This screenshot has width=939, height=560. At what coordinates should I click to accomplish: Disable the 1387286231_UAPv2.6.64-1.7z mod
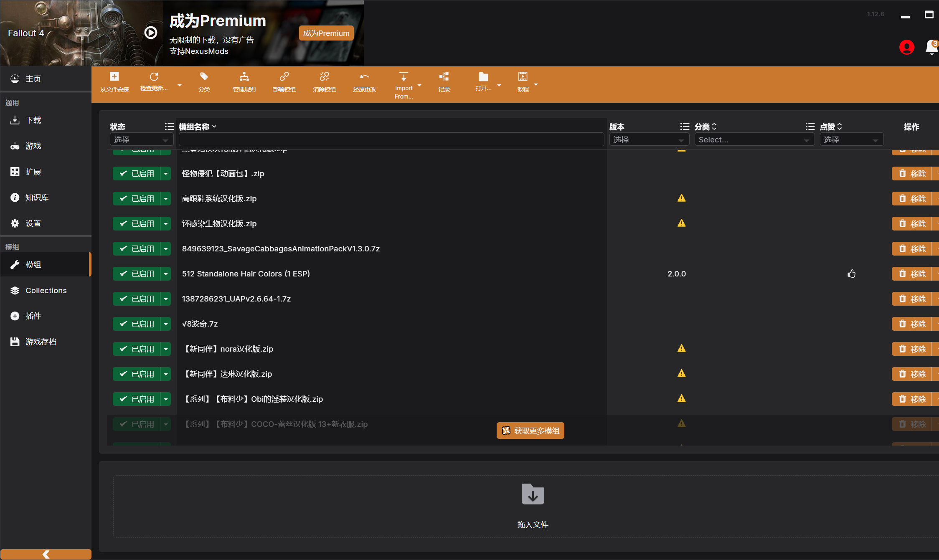[x=137, y=299]
